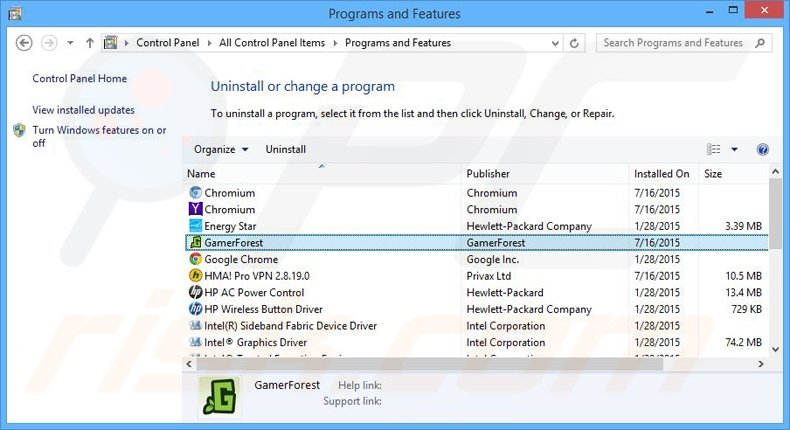
Task: Select Intel(R) Sideband Fabric Device Driver icon
Action: click(x=195, y=326)
